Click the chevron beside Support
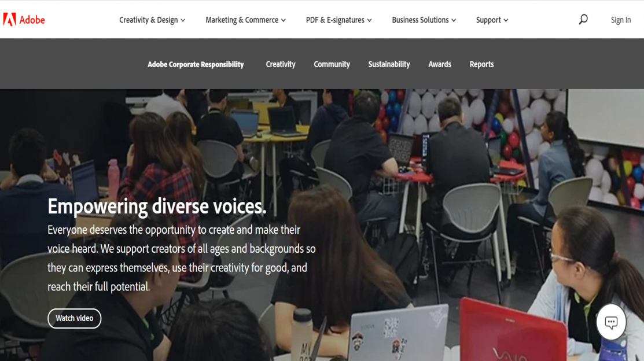The width and height of the screenshot is (644, 361). click(x=506, y=20)
